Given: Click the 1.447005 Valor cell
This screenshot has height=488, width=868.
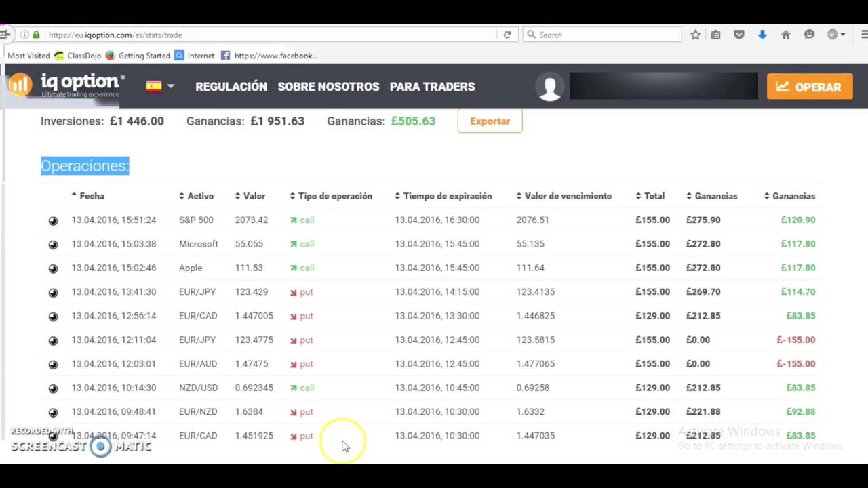Looking at the screenshot, I should 254,316.
